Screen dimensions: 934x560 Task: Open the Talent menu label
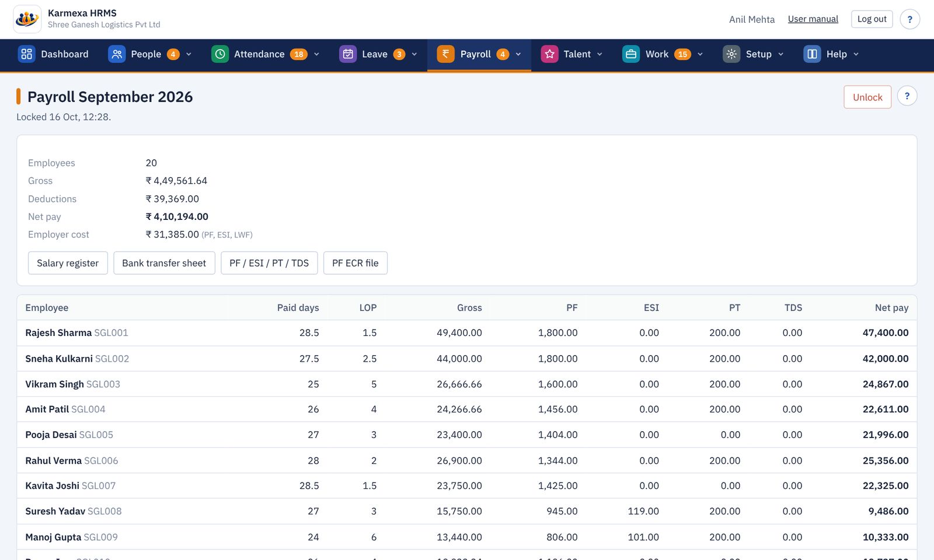577,54
